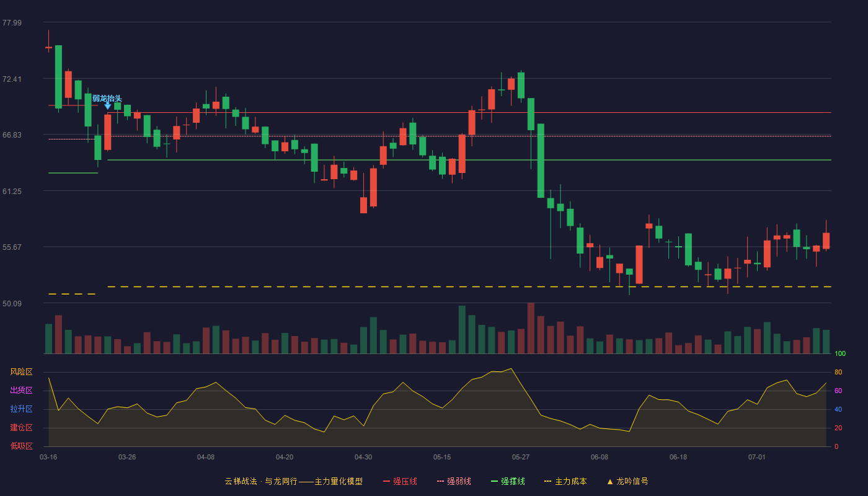Click the 40 indicator scale label
This screenshot has width=868, height=496.
point(838,409)
